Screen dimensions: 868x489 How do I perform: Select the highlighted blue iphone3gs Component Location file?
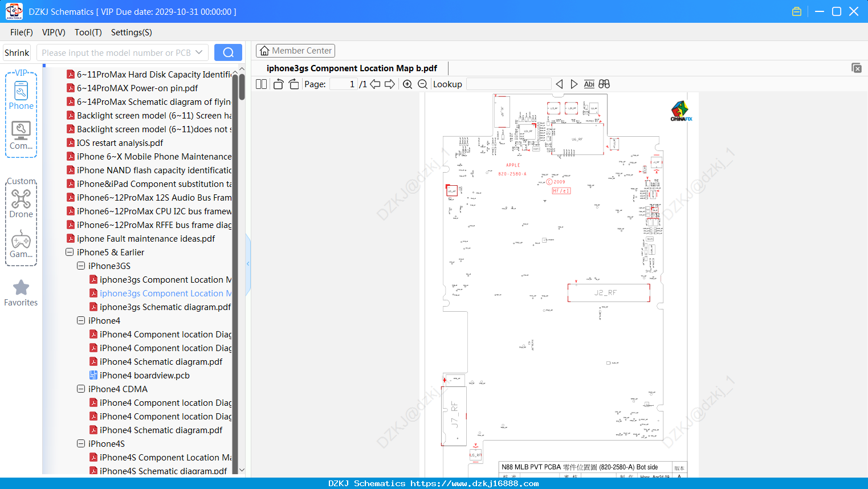click(165, 294)
